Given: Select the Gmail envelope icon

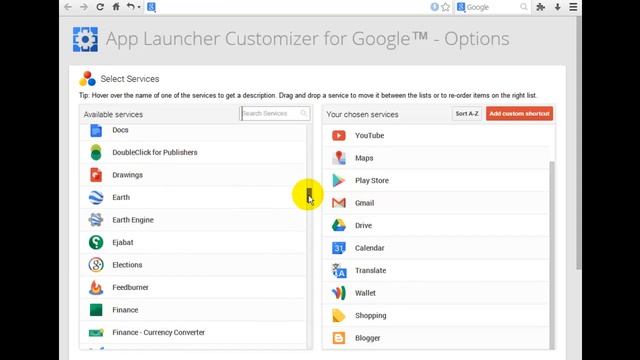Looking at the screenshot, I should coord(339,203).
